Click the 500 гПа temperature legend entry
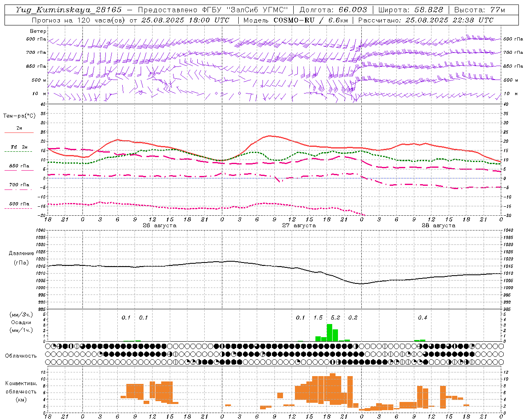 point(19,204)
